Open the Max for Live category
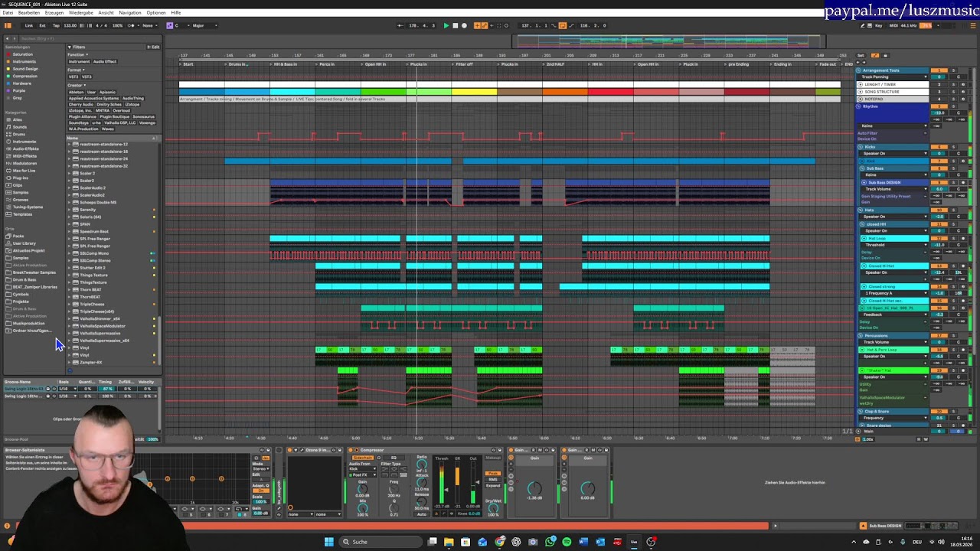This screenshot has height=551, width=980. [24, 171]
